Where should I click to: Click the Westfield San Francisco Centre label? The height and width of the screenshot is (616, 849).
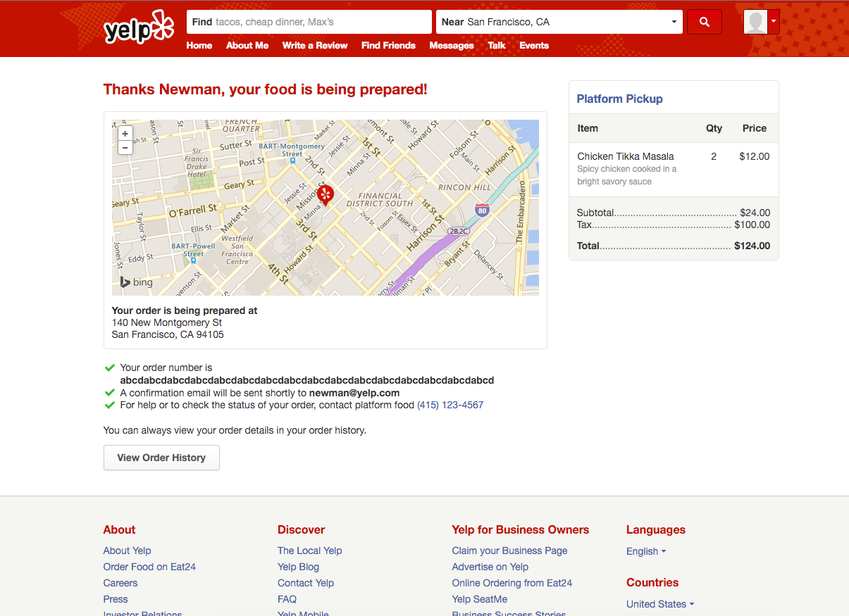[237, 250]
